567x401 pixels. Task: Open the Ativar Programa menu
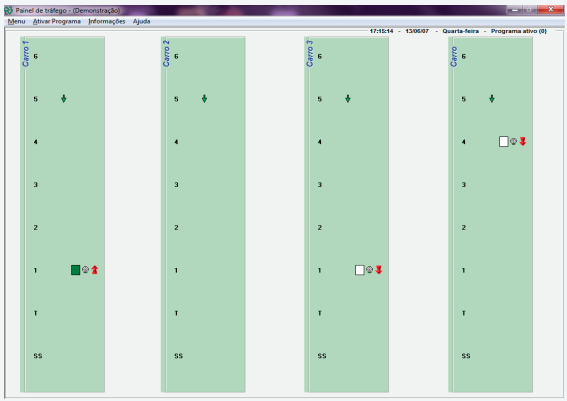coord(57,21)
